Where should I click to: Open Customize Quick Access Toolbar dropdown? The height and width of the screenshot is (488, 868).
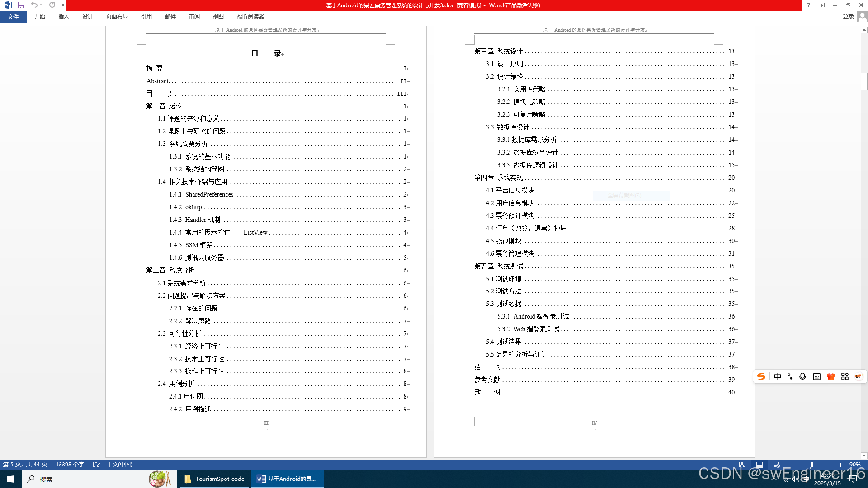point(63,5)
